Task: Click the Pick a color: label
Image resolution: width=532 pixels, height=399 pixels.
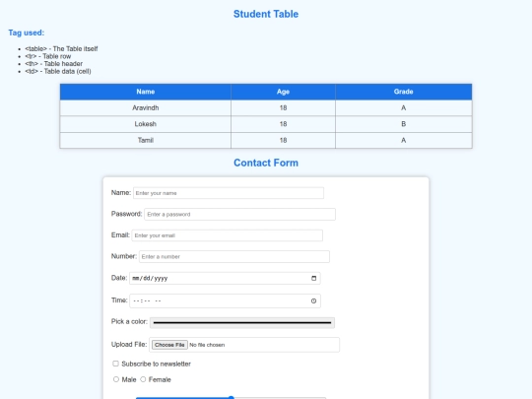Action: click(129, 321)
